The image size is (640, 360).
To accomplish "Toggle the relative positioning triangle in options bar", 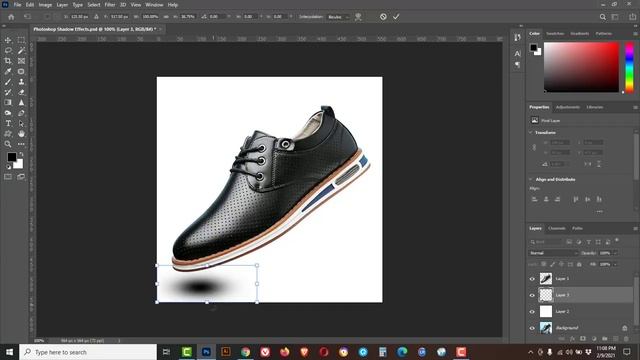I will coord(96,17).
